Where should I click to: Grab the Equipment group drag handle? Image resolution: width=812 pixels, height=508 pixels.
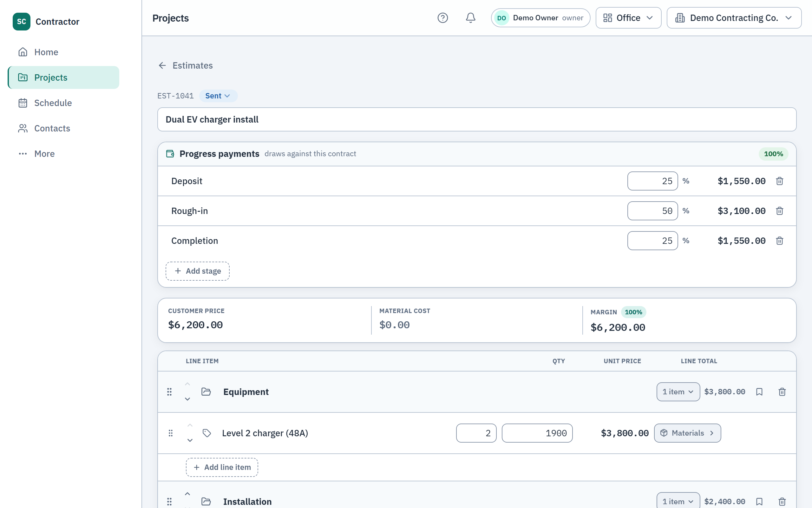tap(169, 392)
